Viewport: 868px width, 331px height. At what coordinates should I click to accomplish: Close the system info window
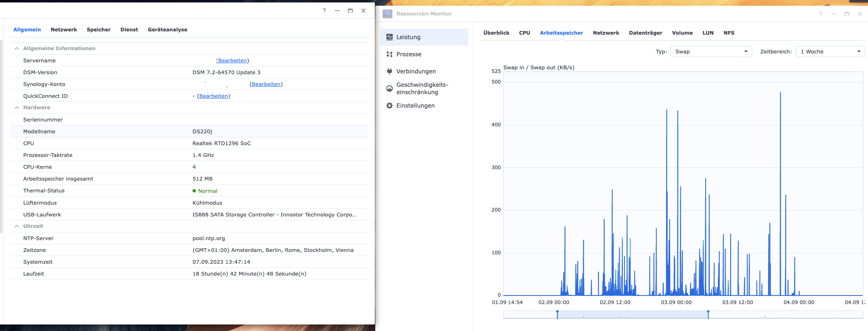point(363,11)
